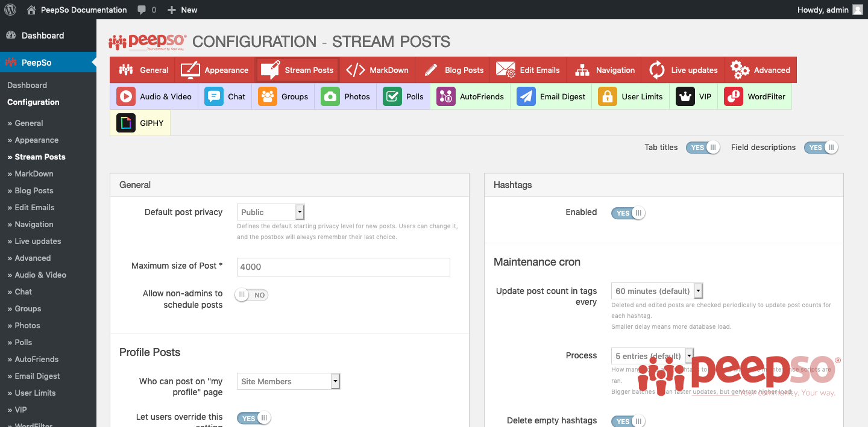Screen dimensions: 868x427
Task: Toggle the Tab titles switch
Action: click(x=703, y=148)
